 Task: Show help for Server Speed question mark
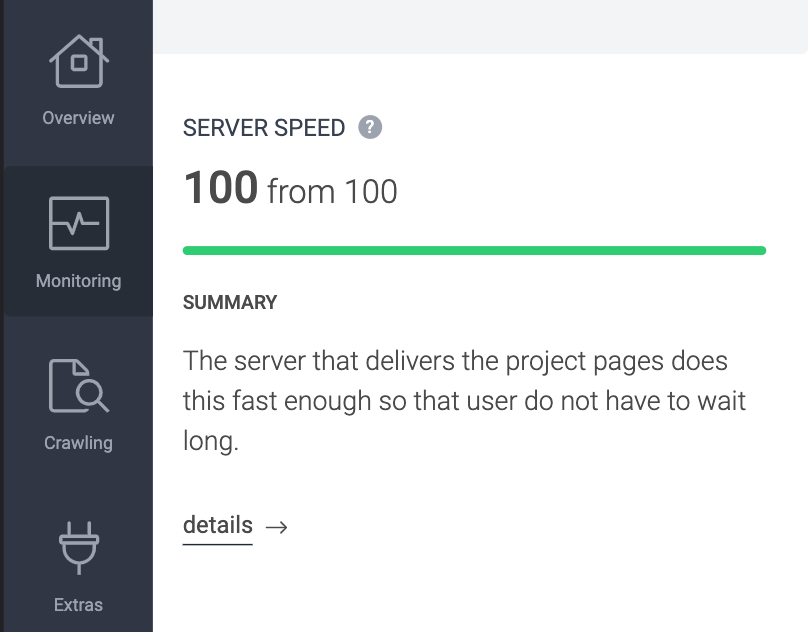click(370, 127)
